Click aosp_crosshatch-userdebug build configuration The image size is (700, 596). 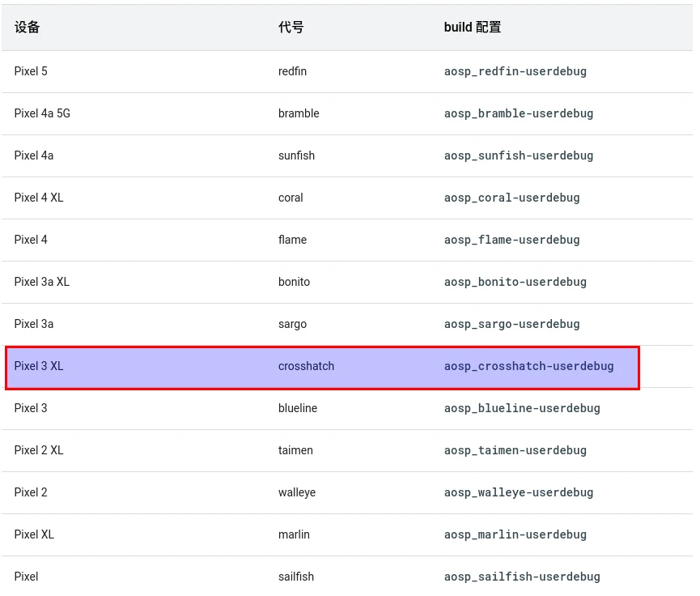point(528,366)
